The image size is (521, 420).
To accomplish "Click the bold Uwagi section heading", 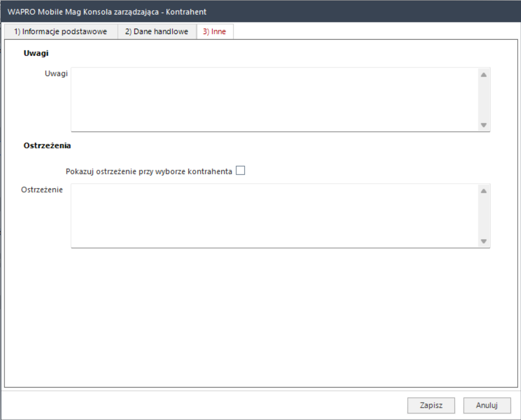I will coord(36,53).
